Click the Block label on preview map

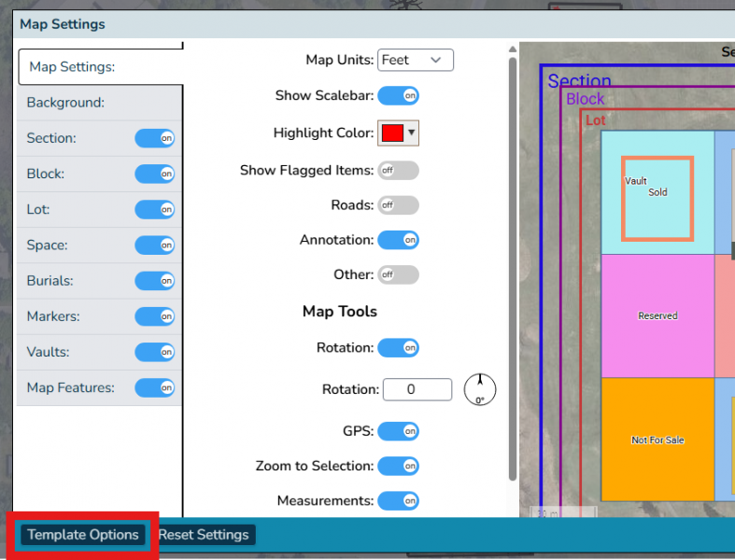click(585, 99)
